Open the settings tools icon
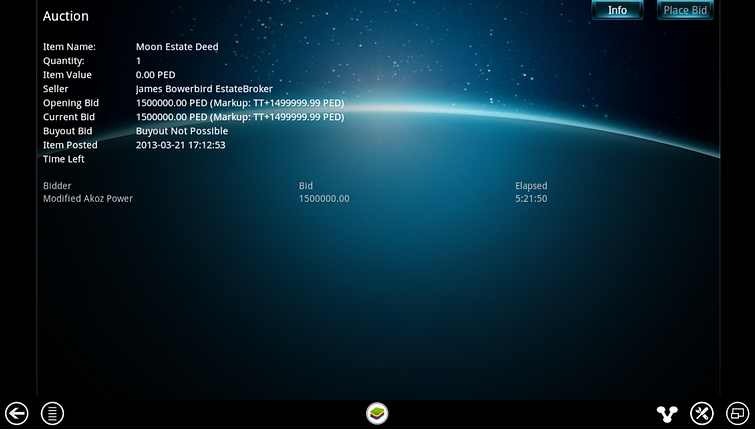 point(702,414)
